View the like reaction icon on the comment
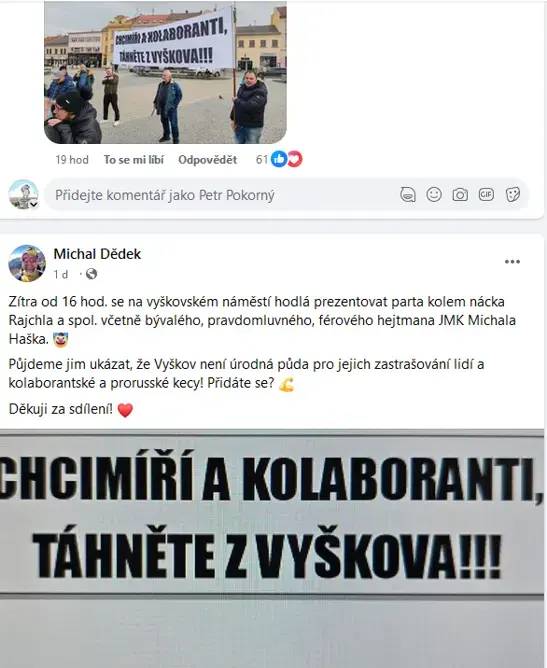Screen dimensions: 547x668 279,159
